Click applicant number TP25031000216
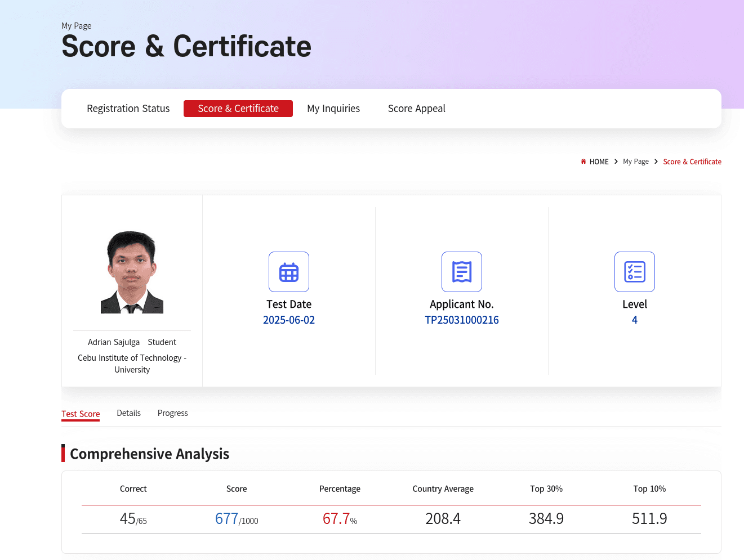 [461, 320]
